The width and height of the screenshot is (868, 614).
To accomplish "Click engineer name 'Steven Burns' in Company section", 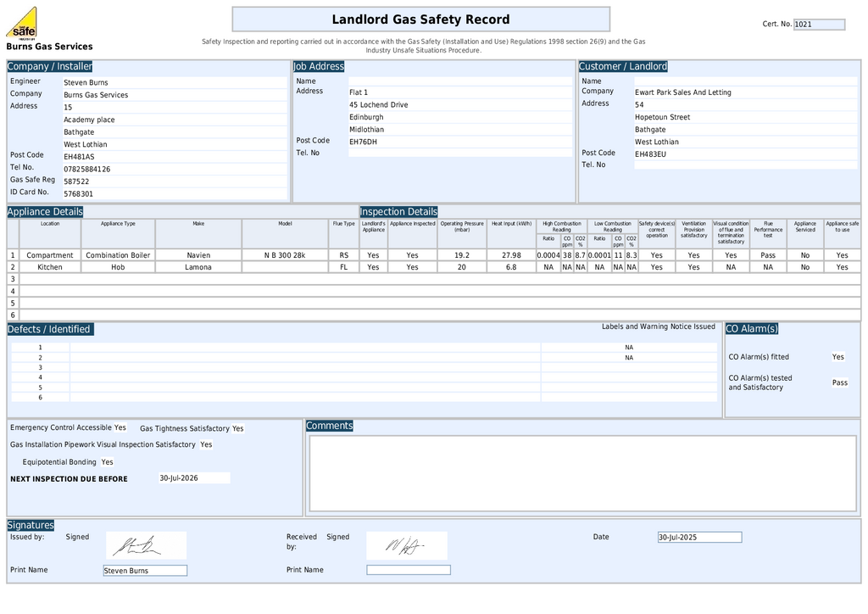I will 175,82.
